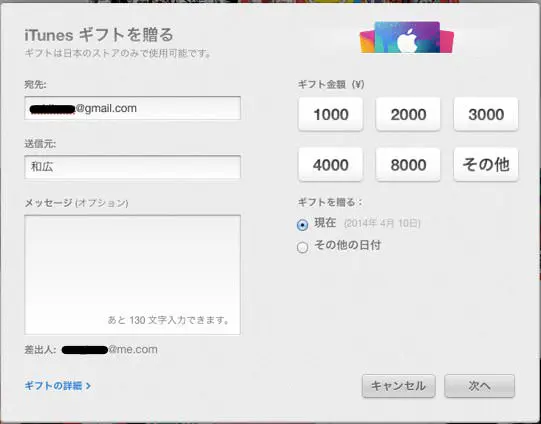Screen dimensions: 541x424
Task: Click the ギフトは日本のストアのみで使用可能です notice
Action: [117, 54]
